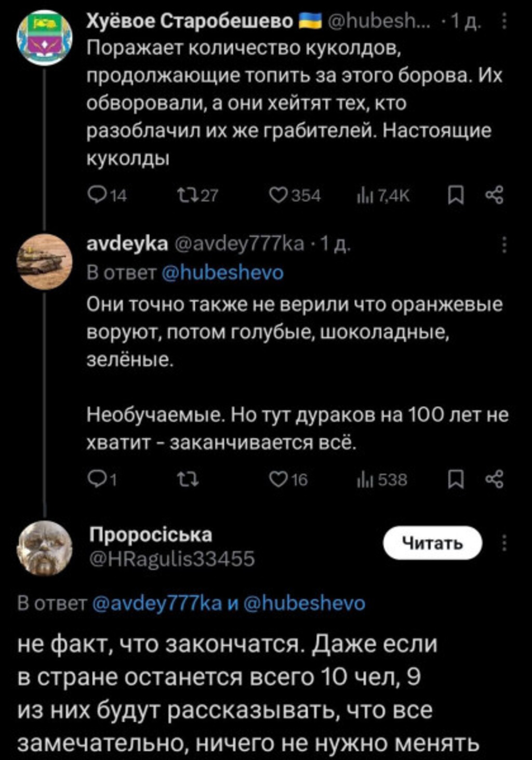Open the @avdey777ka mention link

tap(157, 603)
